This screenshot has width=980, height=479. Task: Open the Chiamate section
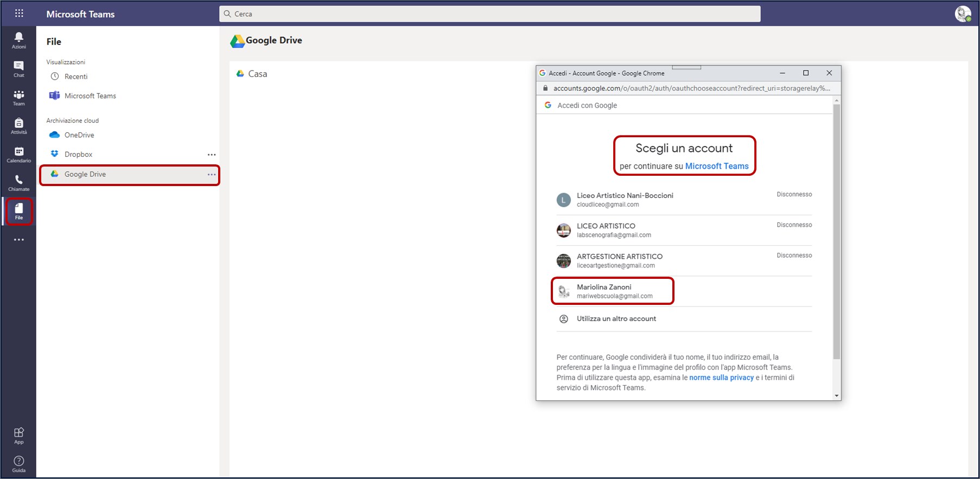pos(19,183)
